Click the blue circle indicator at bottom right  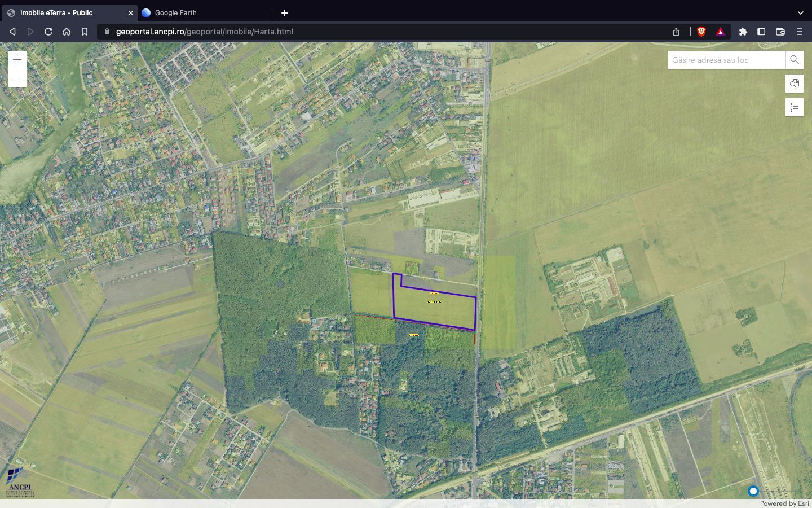tap(753, 491)
